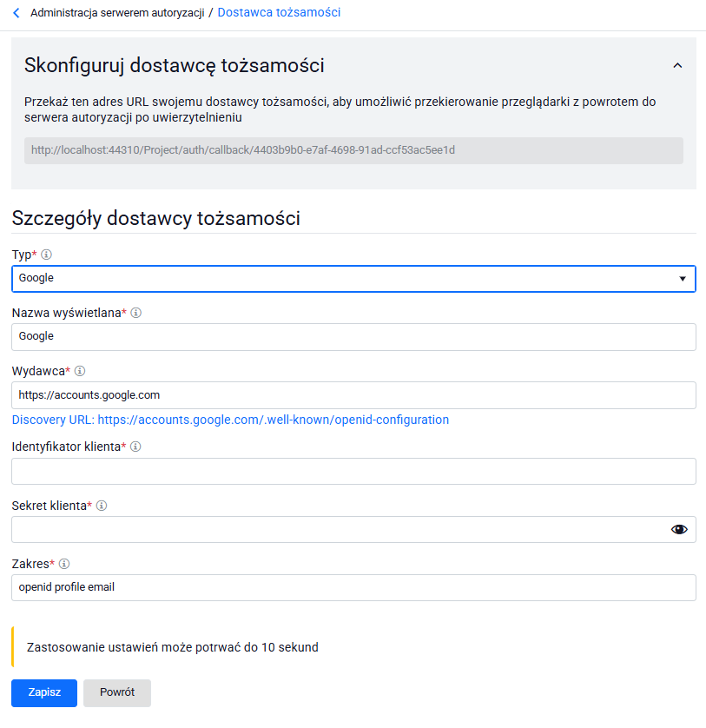Click the heading 'Szczegóły dostawcy tożsamości'
Image resolution: width=706 pixels, height=728 pixels.
(156, 218)
